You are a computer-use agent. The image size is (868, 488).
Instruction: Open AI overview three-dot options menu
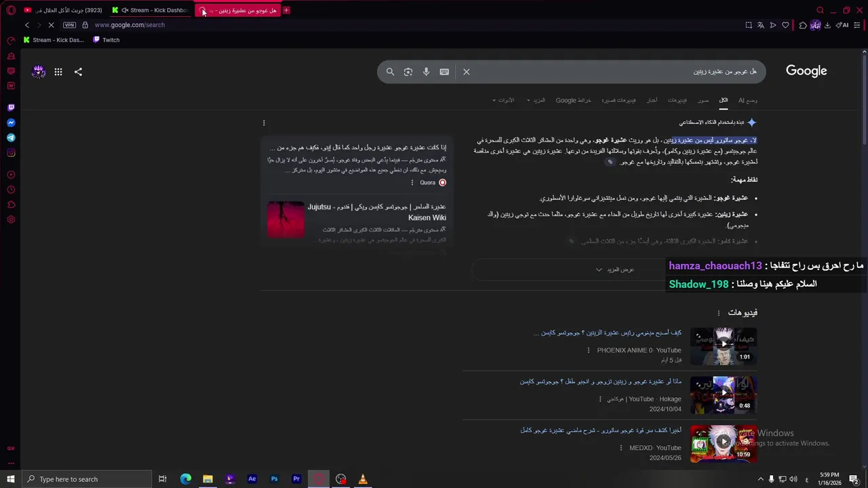click(x=264, y=123)
